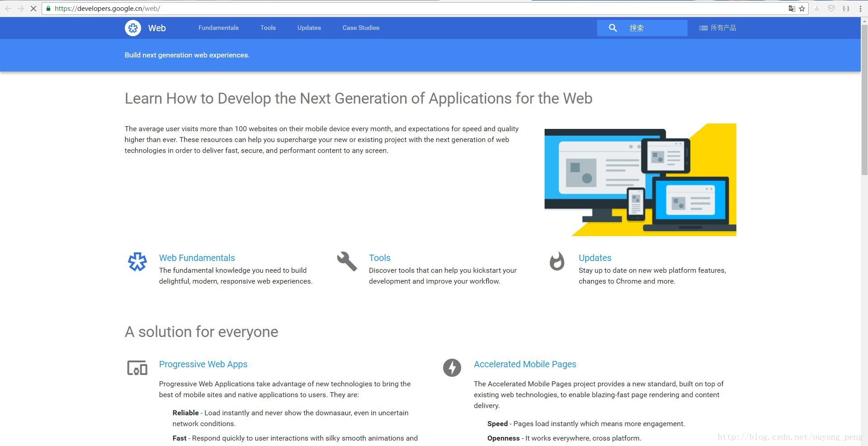Click the shield extension icon
Image resolution: width=868 pixels, height=446 pixels.
pos(831,9)
